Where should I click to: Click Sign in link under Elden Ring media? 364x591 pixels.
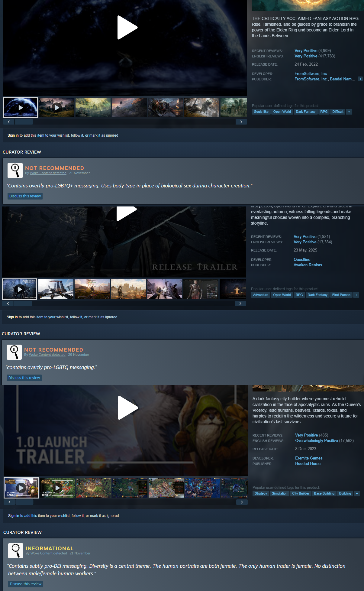coord(13,135)
